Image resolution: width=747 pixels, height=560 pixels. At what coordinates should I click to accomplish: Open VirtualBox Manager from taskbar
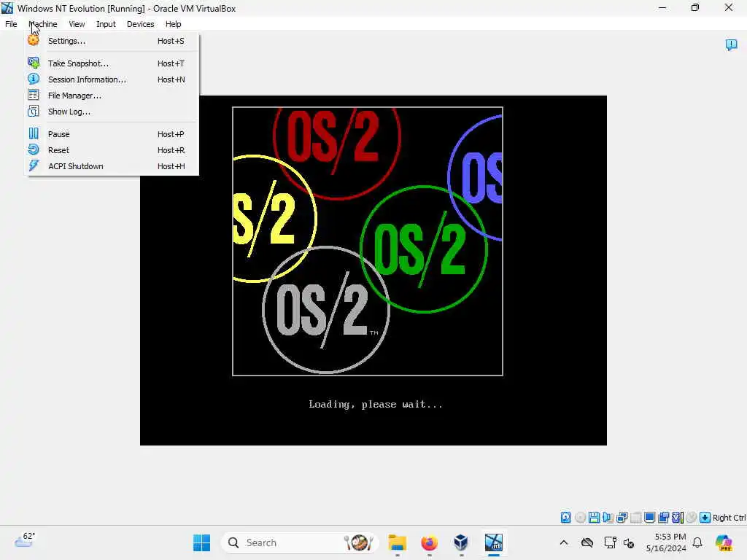461,542
